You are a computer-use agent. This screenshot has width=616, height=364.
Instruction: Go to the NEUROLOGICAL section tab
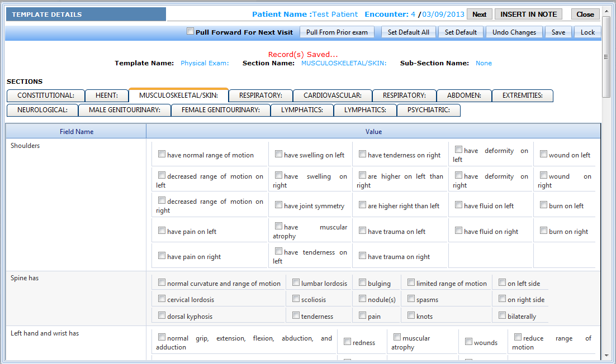pos(42,110)
